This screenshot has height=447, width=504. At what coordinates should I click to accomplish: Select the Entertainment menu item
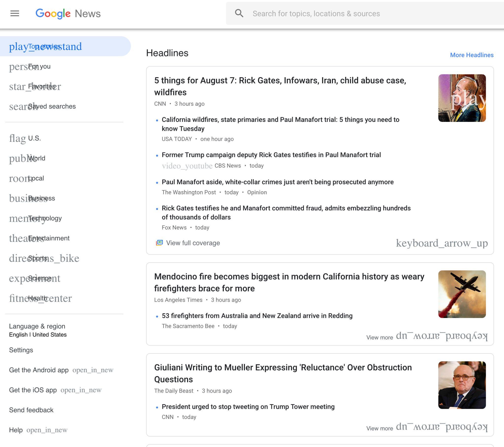49,238
